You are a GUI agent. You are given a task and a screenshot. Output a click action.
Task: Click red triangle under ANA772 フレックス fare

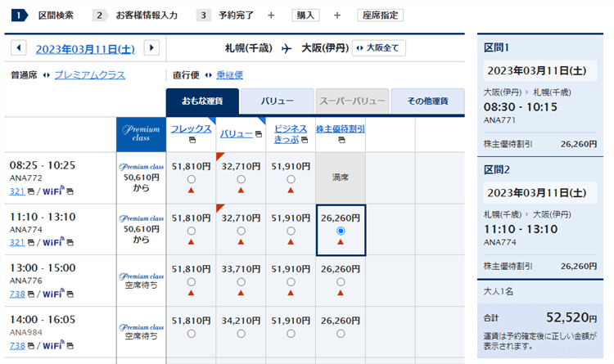[191, 191]
